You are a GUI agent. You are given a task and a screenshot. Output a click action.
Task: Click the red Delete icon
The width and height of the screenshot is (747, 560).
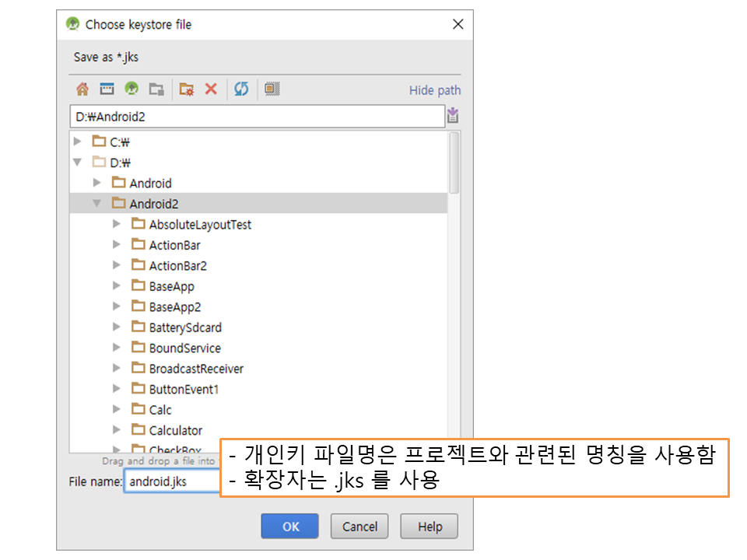coord(211,89)
